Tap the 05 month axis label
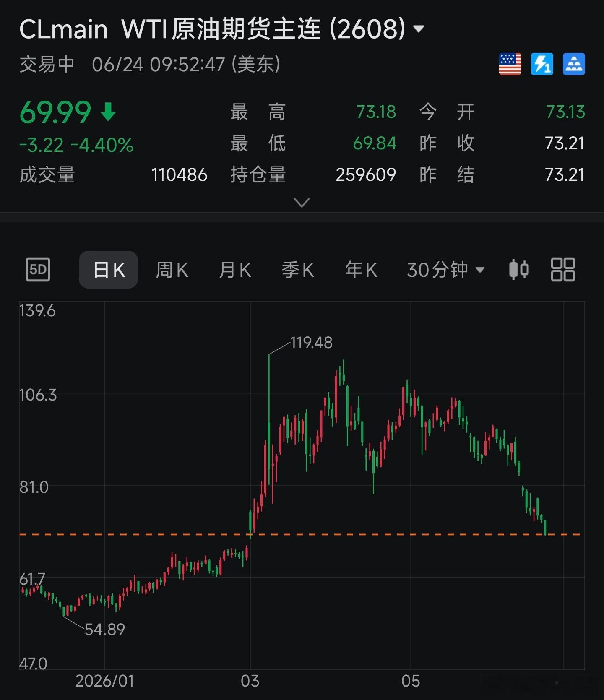The height and width of the screenshot is (700, 604). pyautogui.click(x=411, y=681)
